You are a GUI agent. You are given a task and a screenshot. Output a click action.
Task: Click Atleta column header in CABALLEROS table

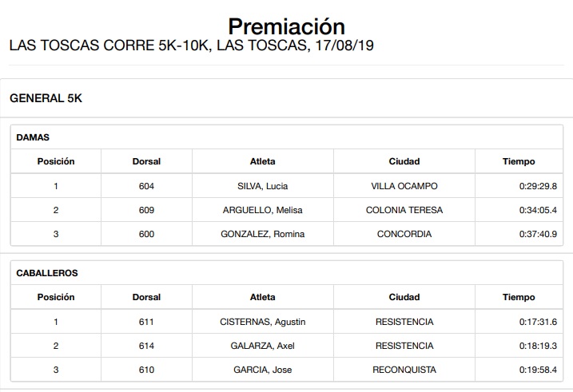point(262,297)
